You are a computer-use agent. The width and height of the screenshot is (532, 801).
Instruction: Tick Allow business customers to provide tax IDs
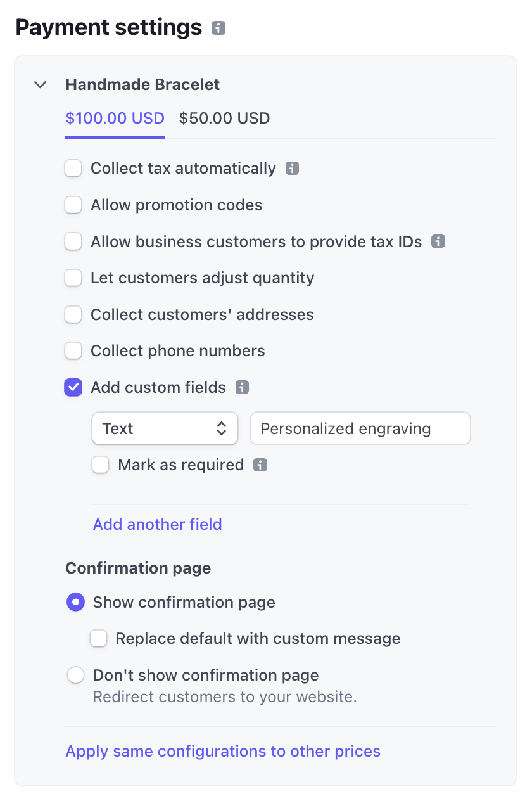[73, 241]
